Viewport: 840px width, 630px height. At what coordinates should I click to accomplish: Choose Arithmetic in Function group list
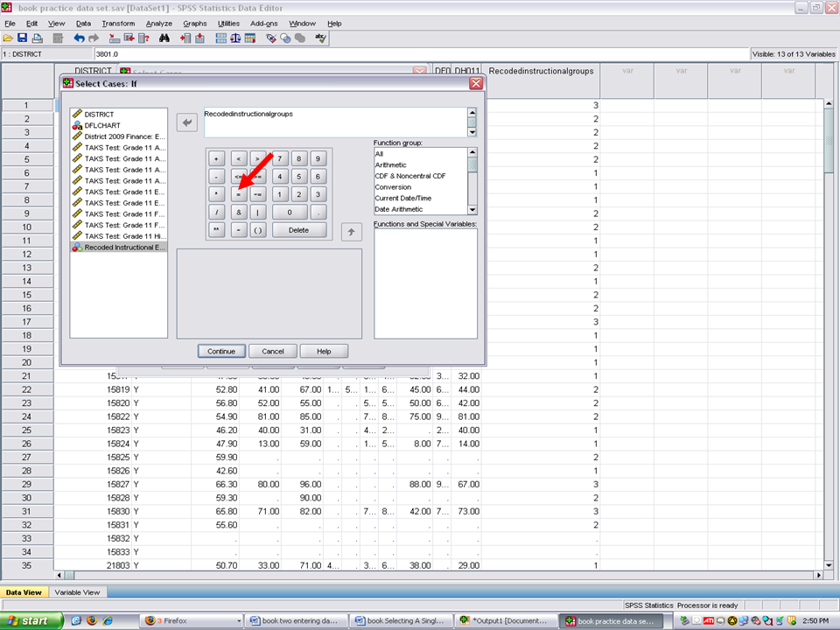pyautogui.click(x=392, y=164)
